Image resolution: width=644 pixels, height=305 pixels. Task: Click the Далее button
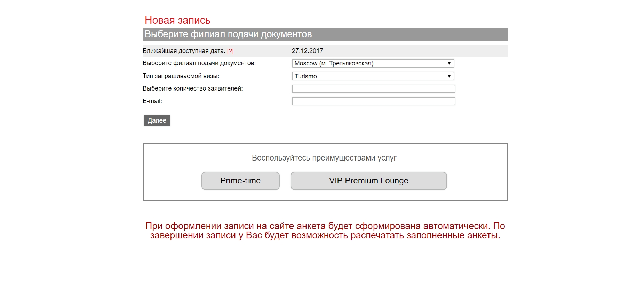pyautogui.click(x=157, y=120)
